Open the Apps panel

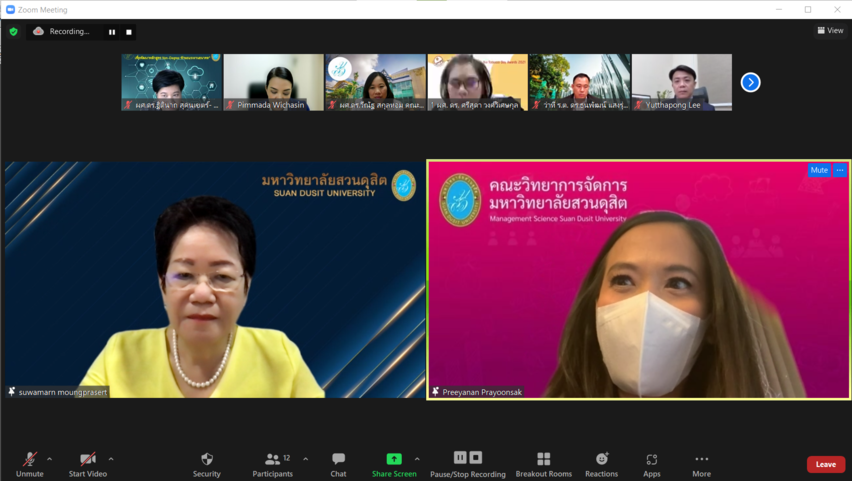[651, 465]
